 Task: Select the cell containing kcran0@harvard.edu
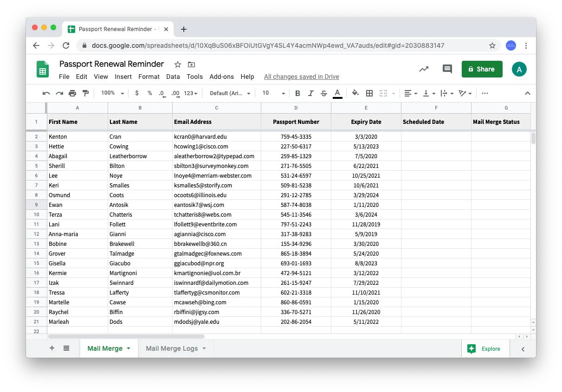(x=216, y=137)
